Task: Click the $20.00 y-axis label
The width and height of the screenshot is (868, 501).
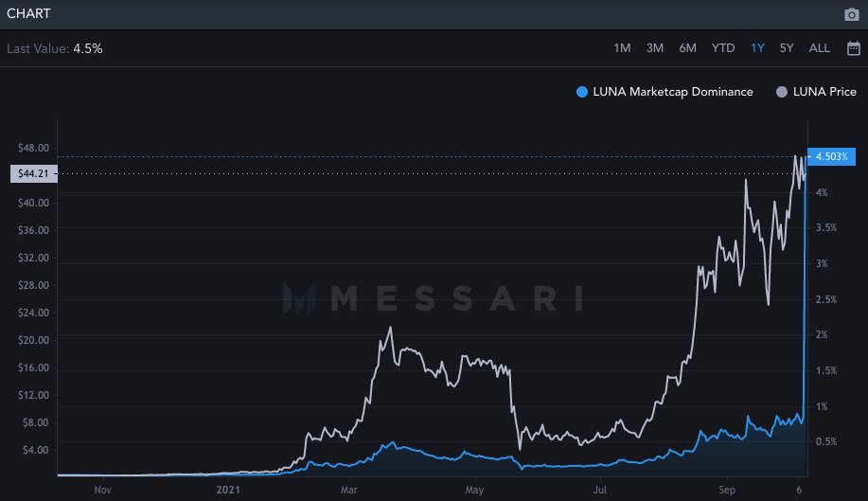Action: coord(33,340)
